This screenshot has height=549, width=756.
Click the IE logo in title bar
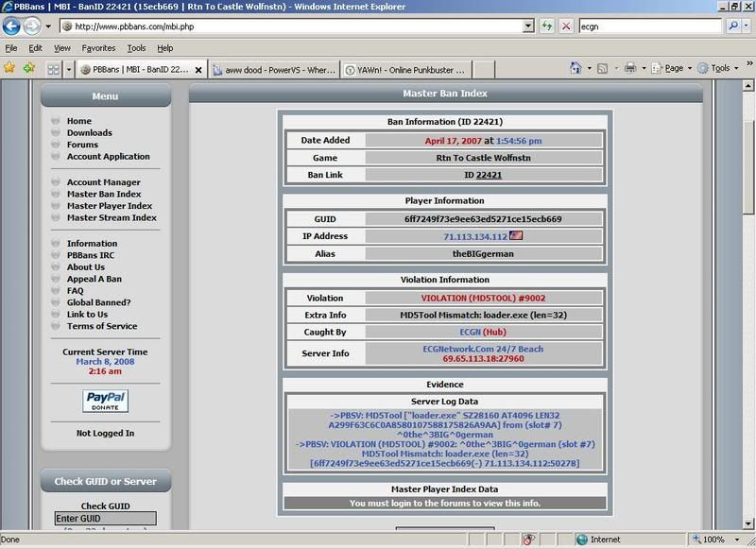pos(8,7)
